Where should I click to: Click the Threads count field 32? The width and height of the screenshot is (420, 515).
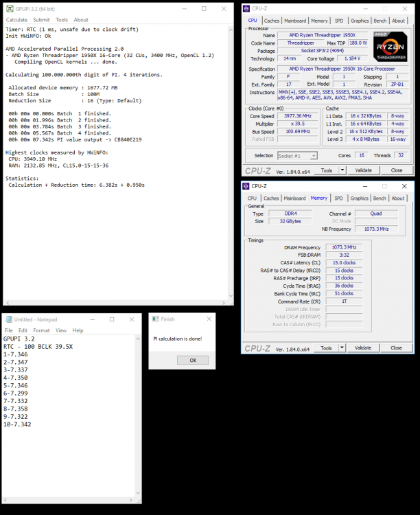click(401, 155)
